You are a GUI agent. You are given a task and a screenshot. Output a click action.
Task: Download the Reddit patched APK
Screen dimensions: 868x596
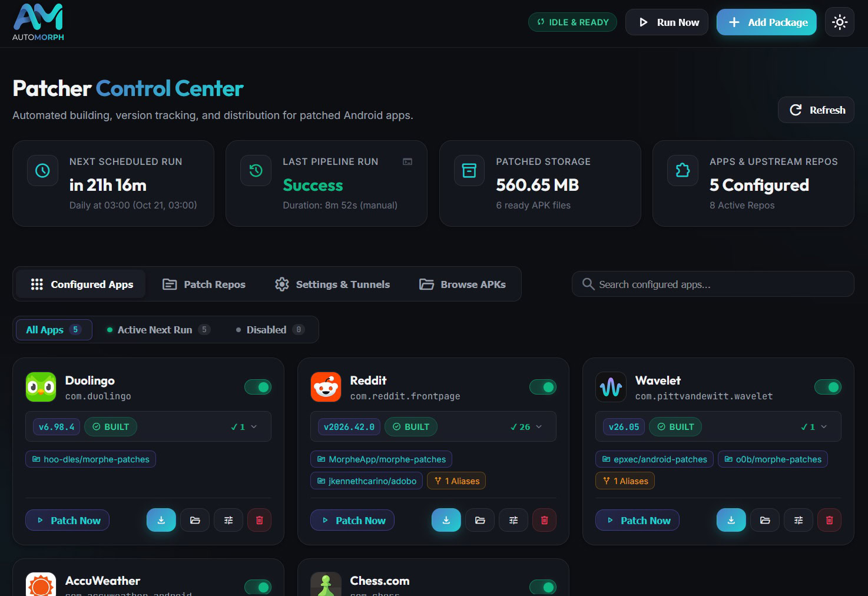(x=446, y=520)
